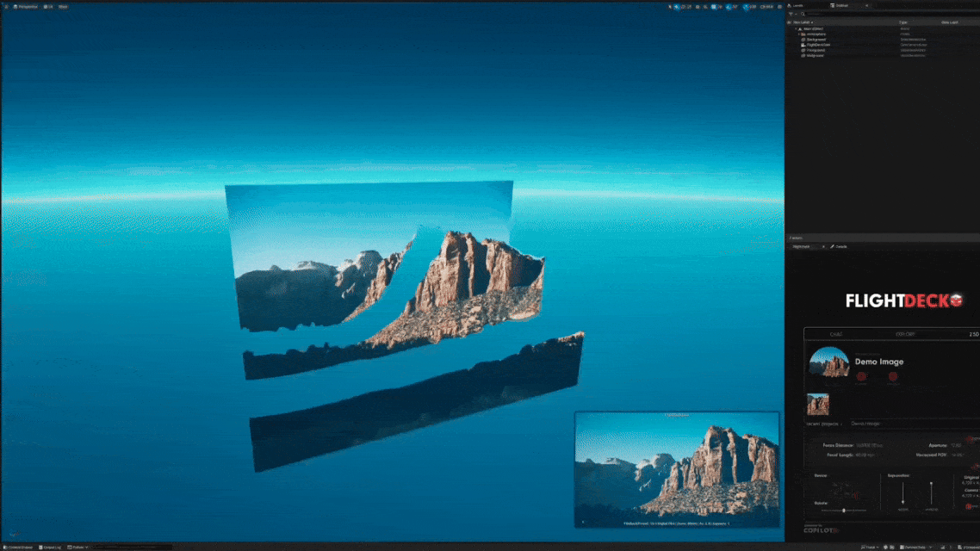This screenshot has width=980, height=551.
Task: Click the right Separation vertical slider
Action: [931, 493]
